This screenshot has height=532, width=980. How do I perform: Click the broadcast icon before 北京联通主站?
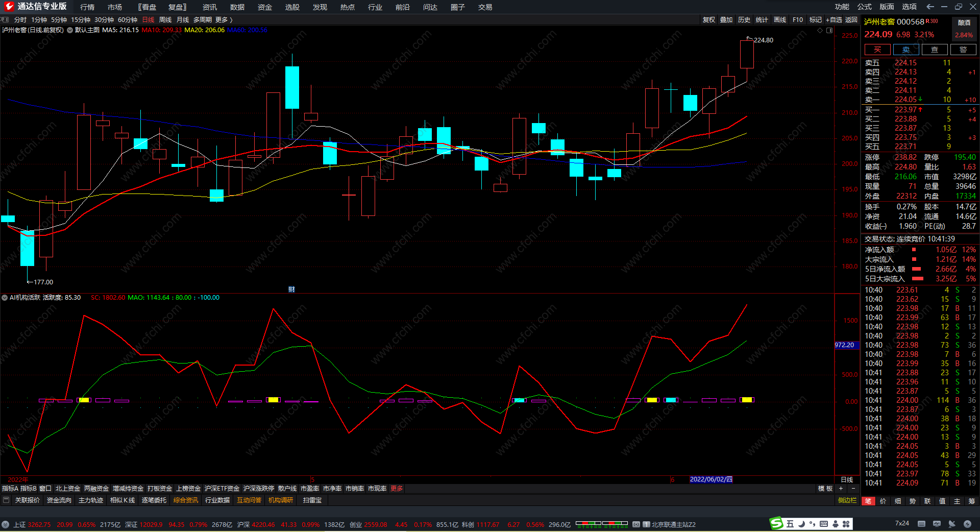(x=636, y=524)
